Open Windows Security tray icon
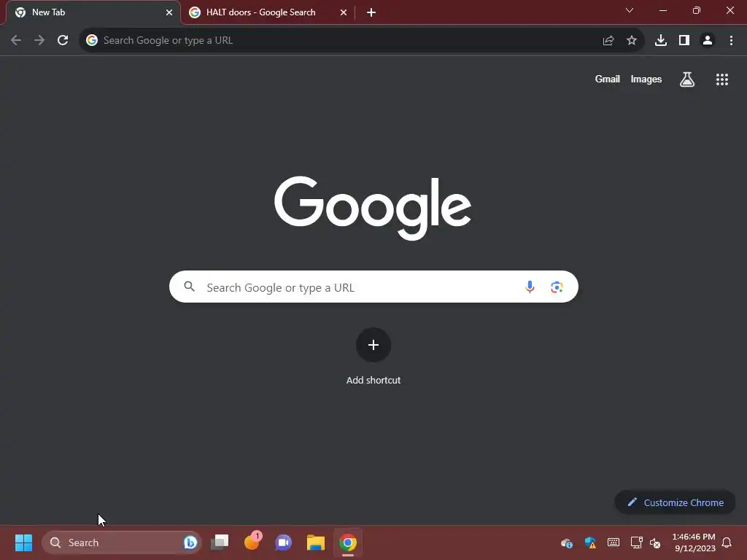Viewport: 747px width, 560px height. pyautogui.click(x=590, y=542)
